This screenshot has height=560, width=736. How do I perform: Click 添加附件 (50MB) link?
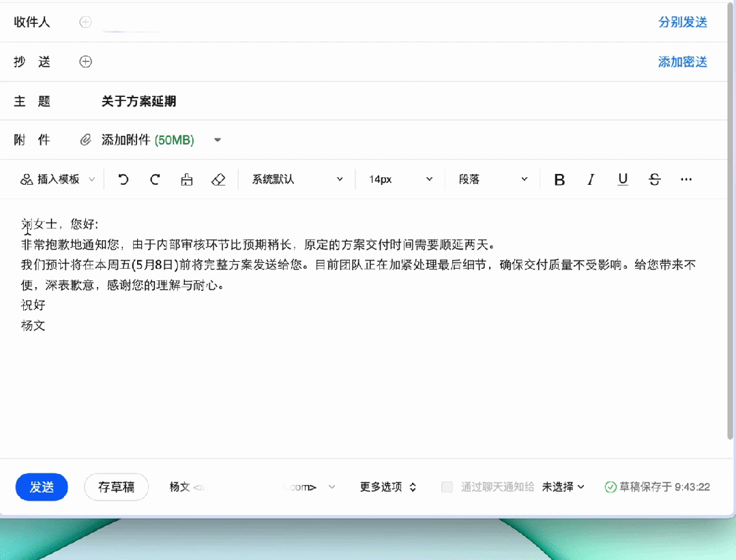pyautogui.click(x=148, y=140)
